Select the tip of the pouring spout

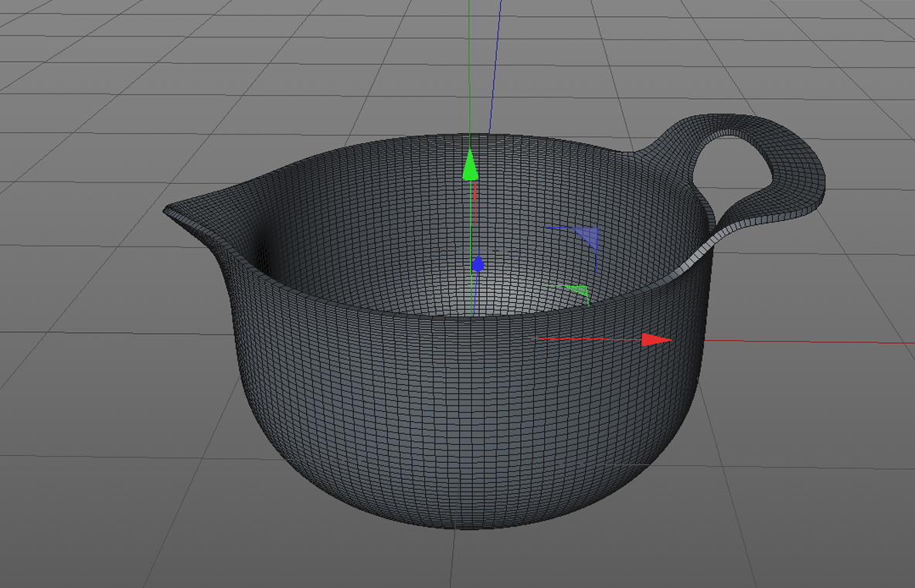pos(169,209)
